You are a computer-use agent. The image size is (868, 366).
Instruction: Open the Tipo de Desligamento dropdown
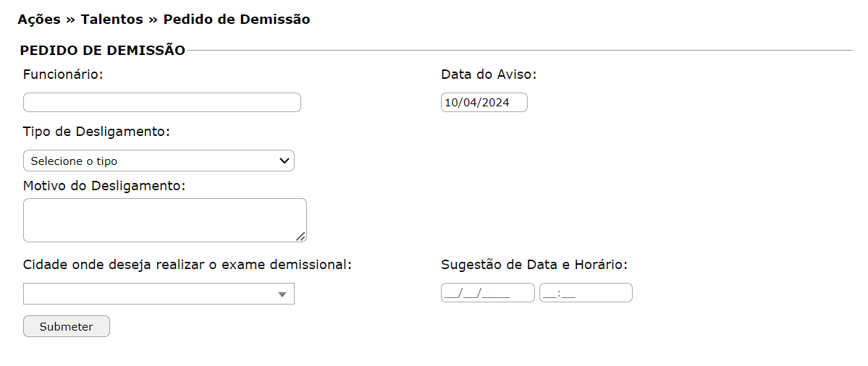(159, 161)
